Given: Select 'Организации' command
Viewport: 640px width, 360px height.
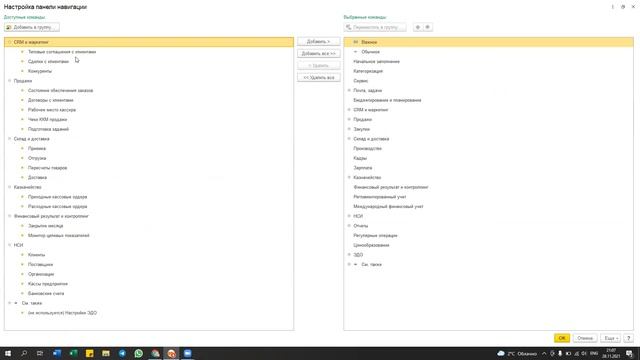Looking at the screenshot, I should coord(41,274).
